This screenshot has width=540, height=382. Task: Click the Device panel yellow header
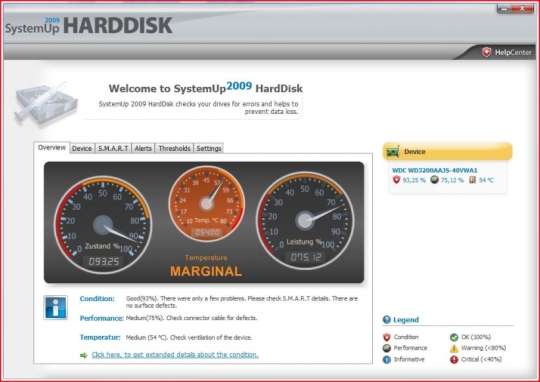click(447, 152)
